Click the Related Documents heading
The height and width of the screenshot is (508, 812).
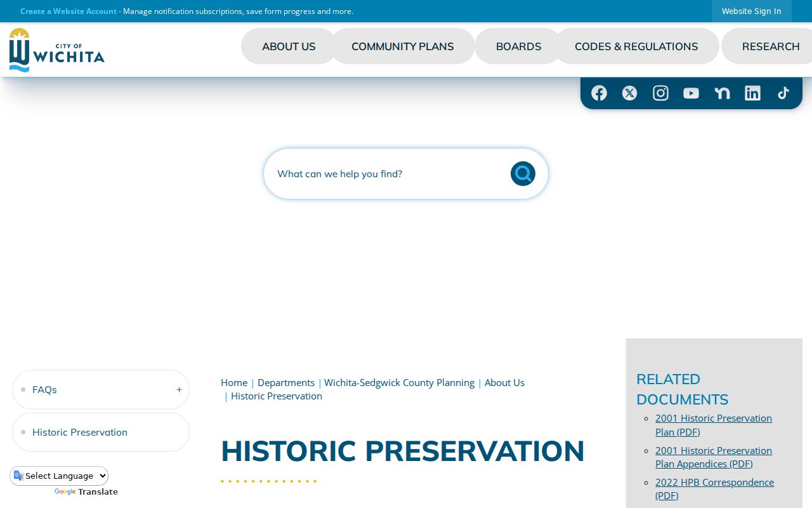pyautogui.click(x=683, y=389)
